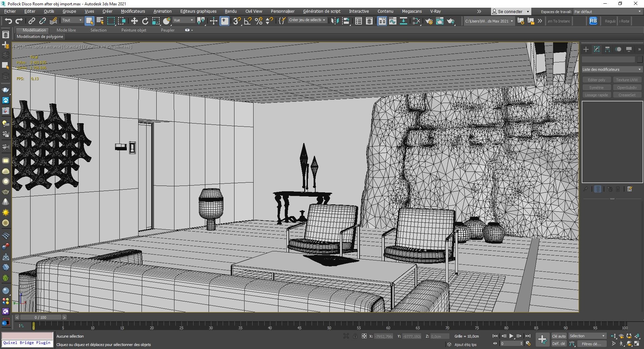Open the Modify command panel tab

click(597, 49)
